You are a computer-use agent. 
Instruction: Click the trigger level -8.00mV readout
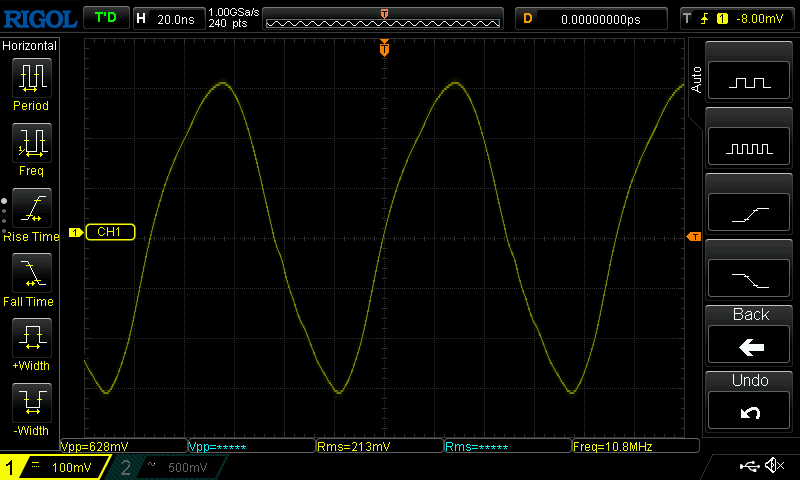coord(759,19)
